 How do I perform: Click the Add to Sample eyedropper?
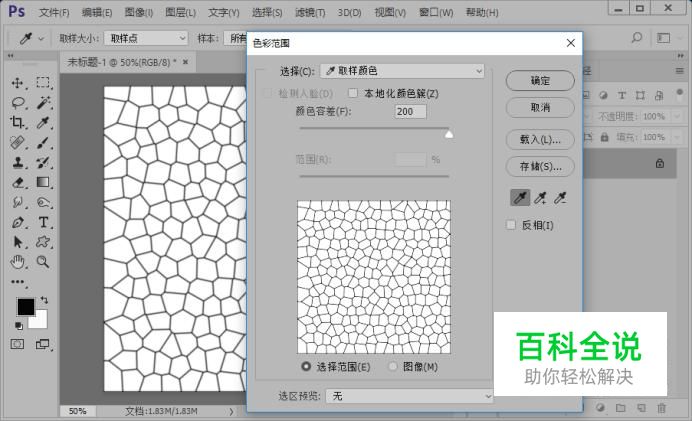[540, 198]
